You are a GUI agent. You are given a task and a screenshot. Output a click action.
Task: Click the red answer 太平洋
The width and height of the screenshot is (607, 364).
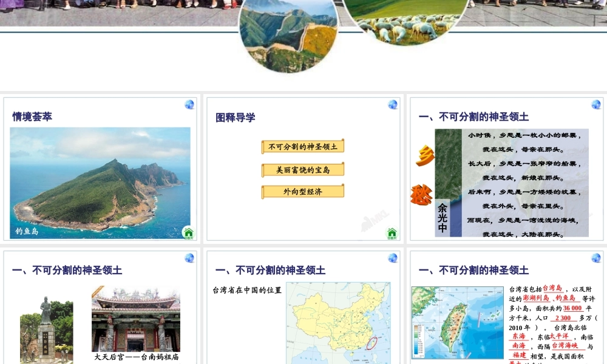click(559, 336)
